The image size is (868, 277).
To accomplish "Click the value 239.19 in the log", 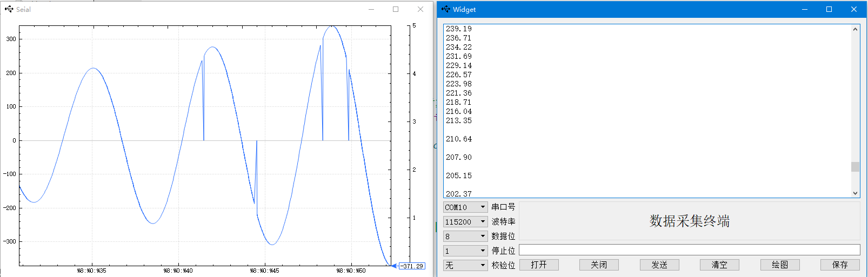I will coord(459,29).
